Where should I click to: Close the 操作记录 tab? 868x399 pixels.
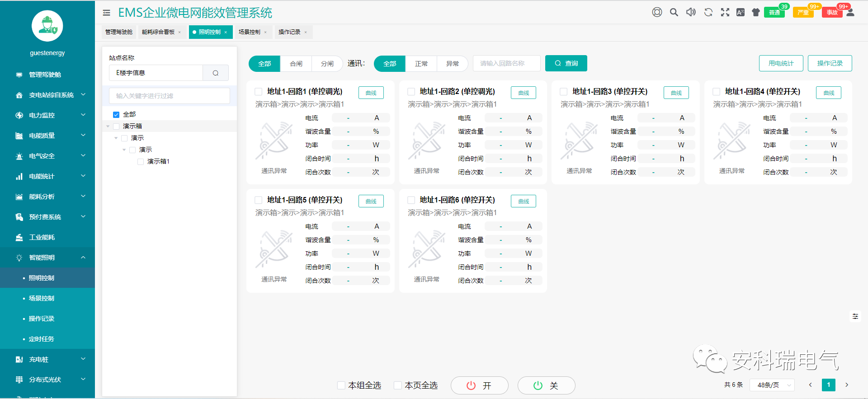tap(306, 32)
